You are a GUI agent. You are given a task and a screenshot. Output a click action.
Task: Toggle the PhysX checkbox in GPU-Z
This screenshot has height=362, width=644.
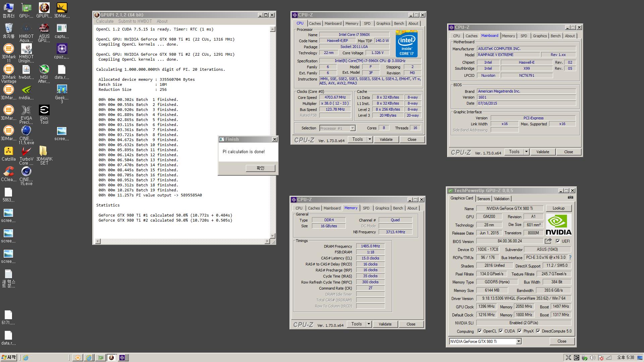(520, 331)
